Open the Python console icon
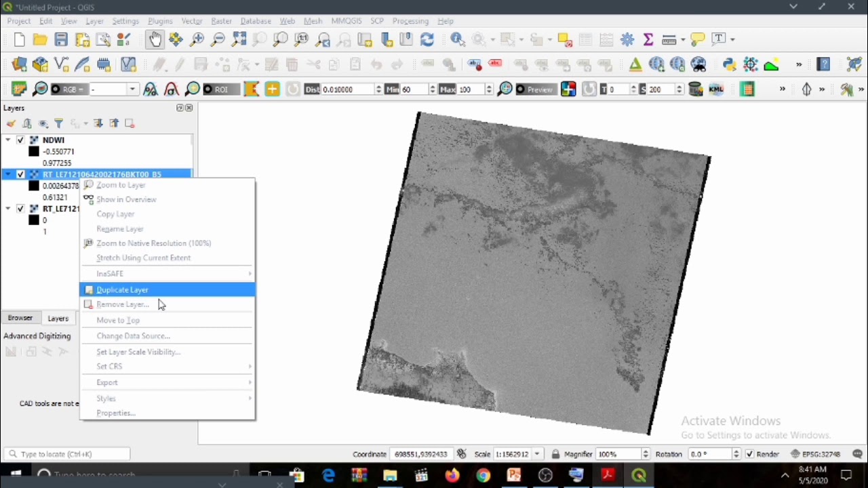Screen dimensions: 868x488 729,65
